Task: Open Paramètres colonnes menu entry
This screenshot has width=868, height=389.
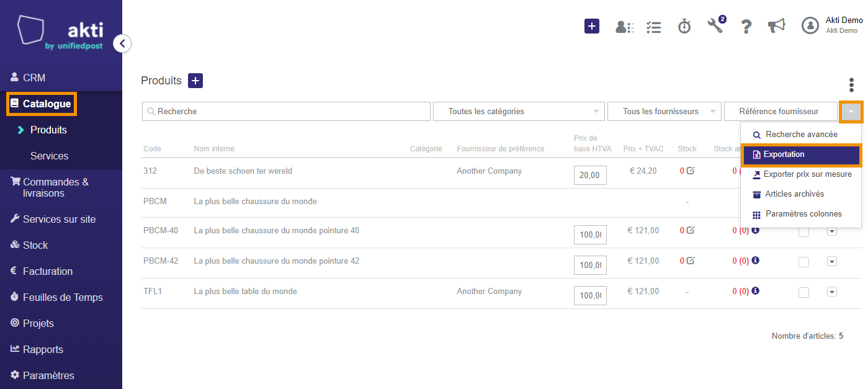Action: 800,214
